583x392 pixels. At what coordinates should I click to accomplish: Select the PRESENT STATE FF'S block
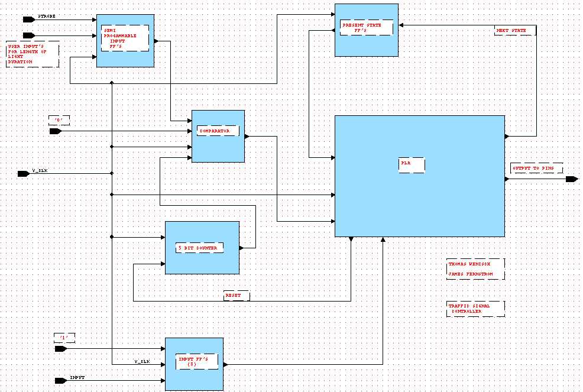pos(367,30)
